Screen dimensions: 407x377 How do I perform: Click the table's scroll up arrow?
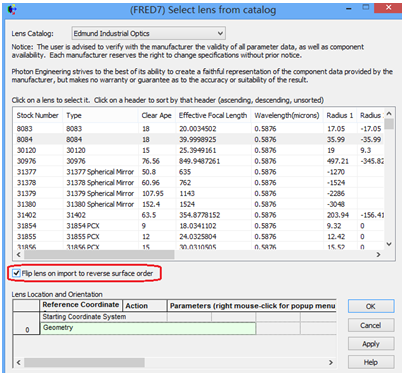coord(389,114)
